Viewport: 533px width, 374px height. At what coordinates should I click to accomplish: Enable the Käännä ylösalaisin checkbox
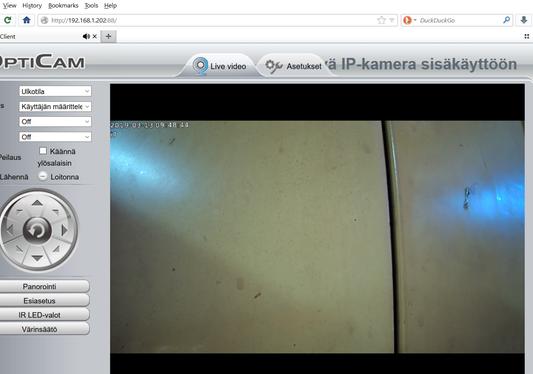pyautogui.click(x=43, y=151)
